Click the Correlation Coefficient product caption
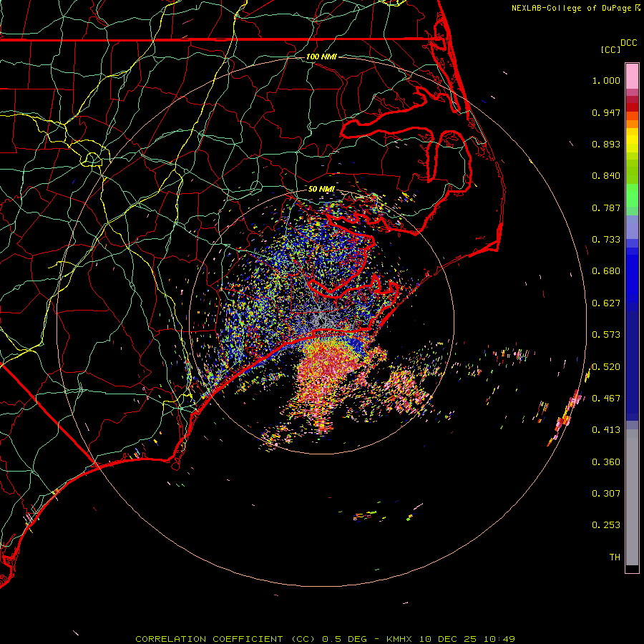The image size is (644, 644). (x=325, y=639)
